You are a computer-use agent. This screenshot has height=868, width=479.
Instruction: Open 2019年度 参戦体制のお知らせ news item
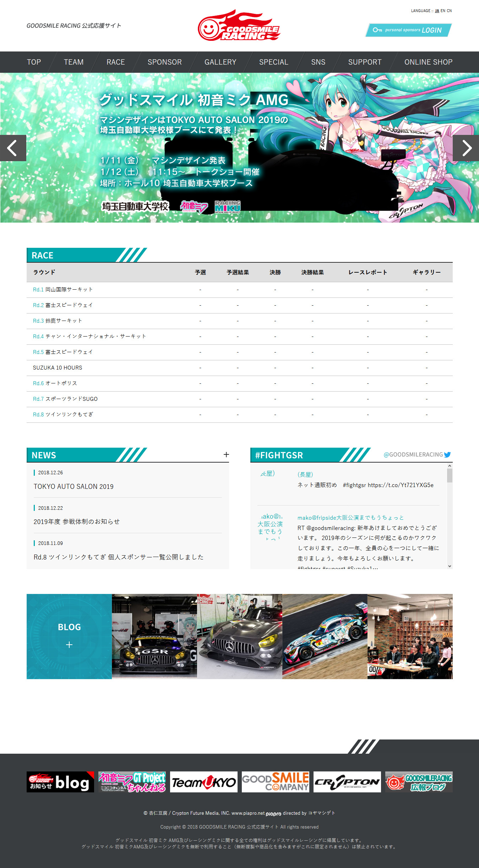tap(77, 522)
